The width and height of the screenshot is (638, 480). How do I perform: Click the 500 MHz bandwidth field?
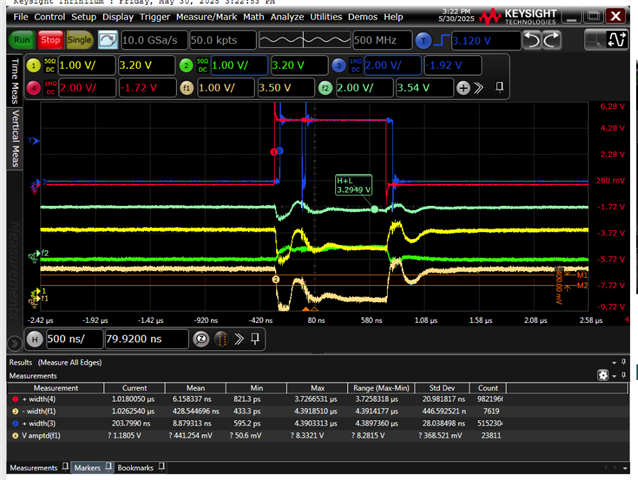click(x=382, y=40)
